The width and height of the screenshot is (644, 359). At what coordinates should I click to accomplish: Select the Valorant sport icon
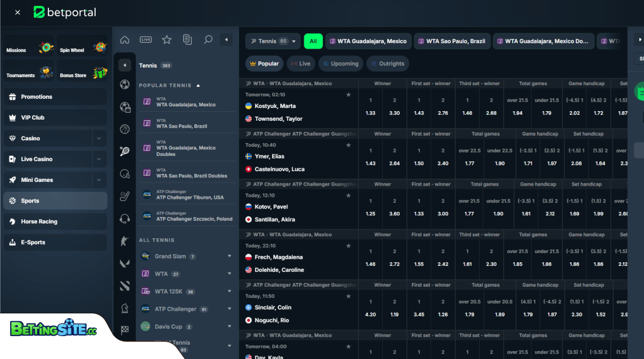coord(125,263)
